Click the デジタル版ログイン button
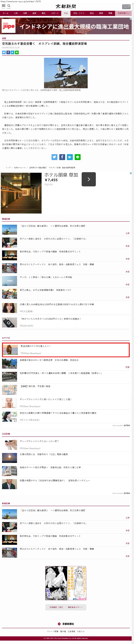The image size is (134, 644). (126, 7)
